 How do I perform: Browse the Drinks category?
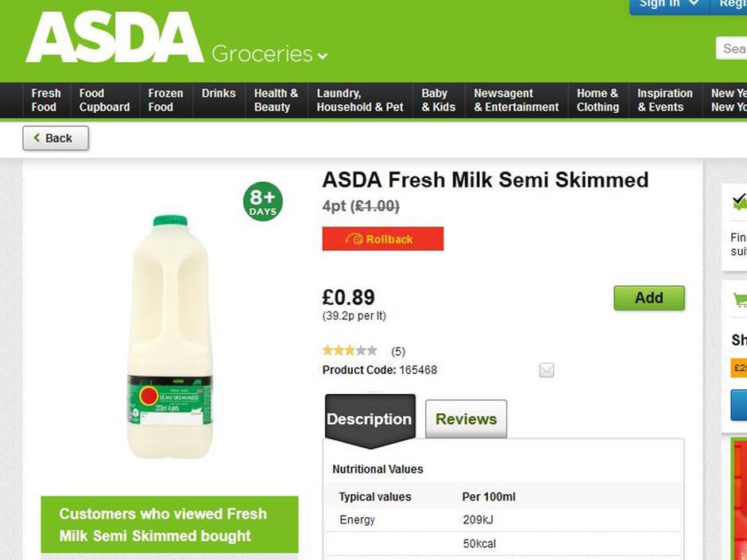(x=218, y=93)
